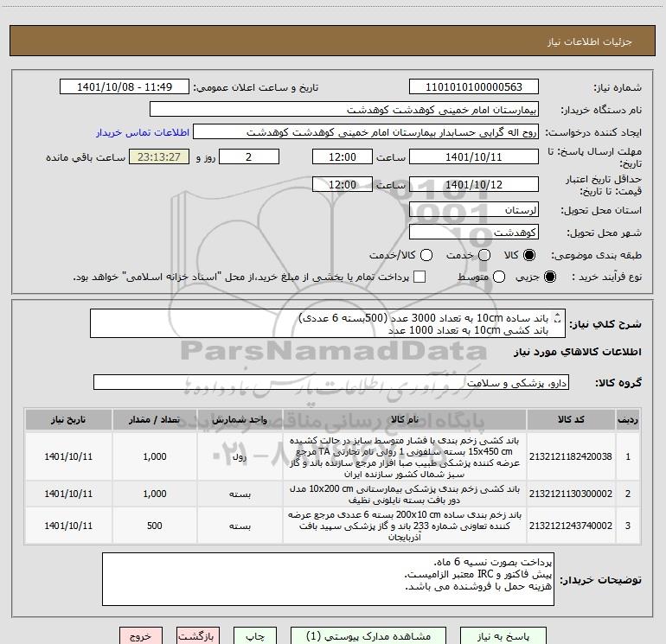666x644 pixels.
Task: Select the کالا radio button
Action: point(529,255)
